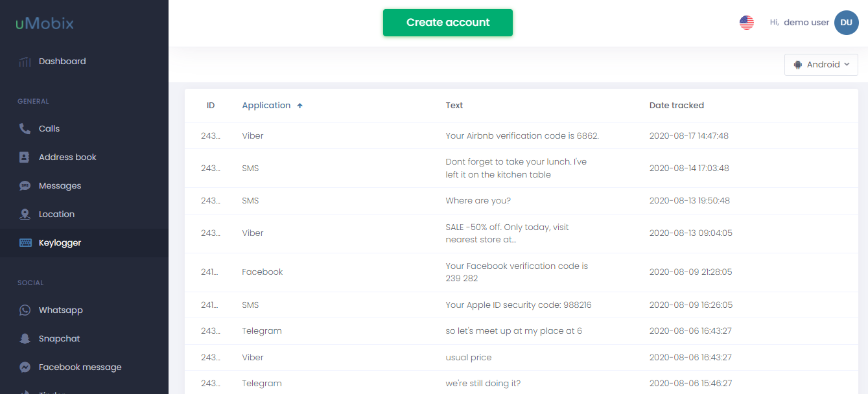Click the Dashboard chart icon
Image resolution: width=868 pixels, height=394 pixels.
point(25,62)
